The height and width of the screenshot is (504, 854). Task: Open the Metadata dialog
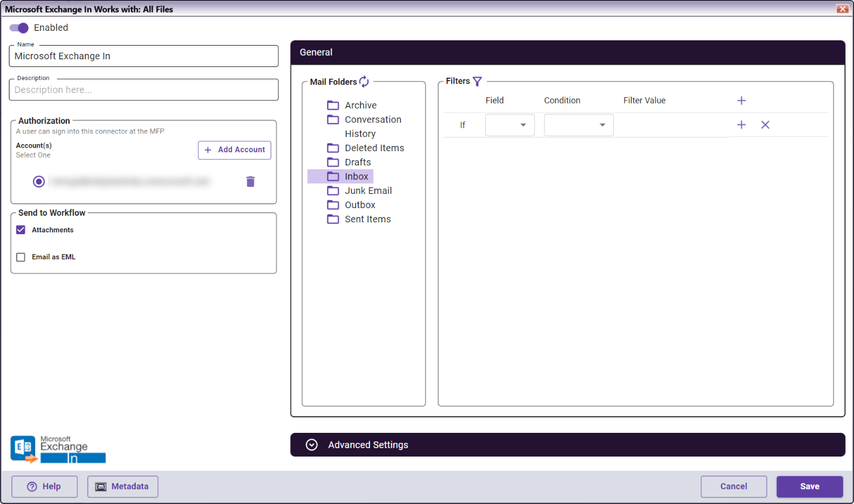[x=123, y=487]
